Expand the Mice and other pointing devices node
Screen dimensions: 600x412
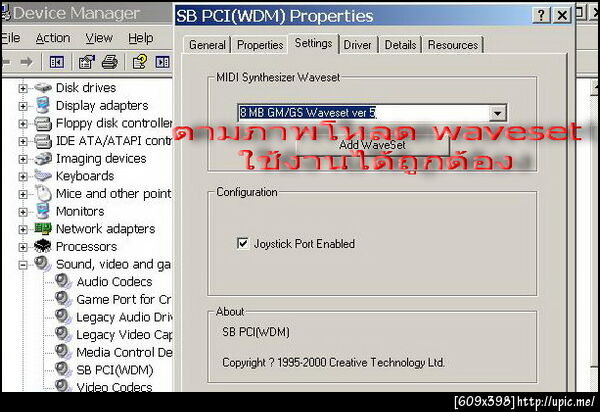(23, 194)
